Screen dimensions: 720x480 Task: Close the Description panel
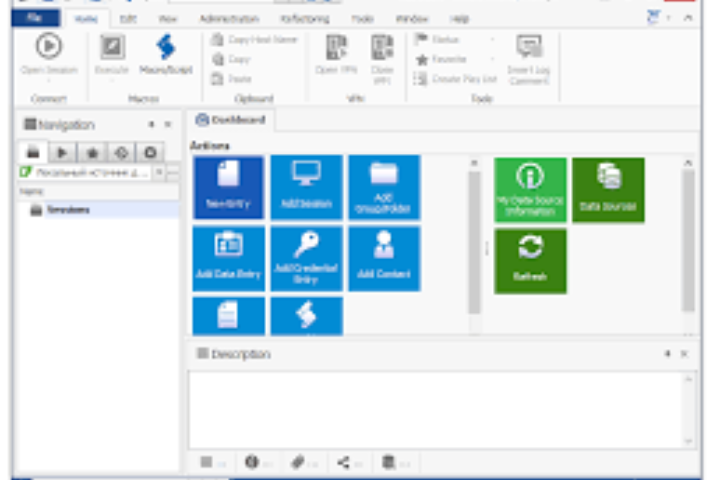click(684, 354)
